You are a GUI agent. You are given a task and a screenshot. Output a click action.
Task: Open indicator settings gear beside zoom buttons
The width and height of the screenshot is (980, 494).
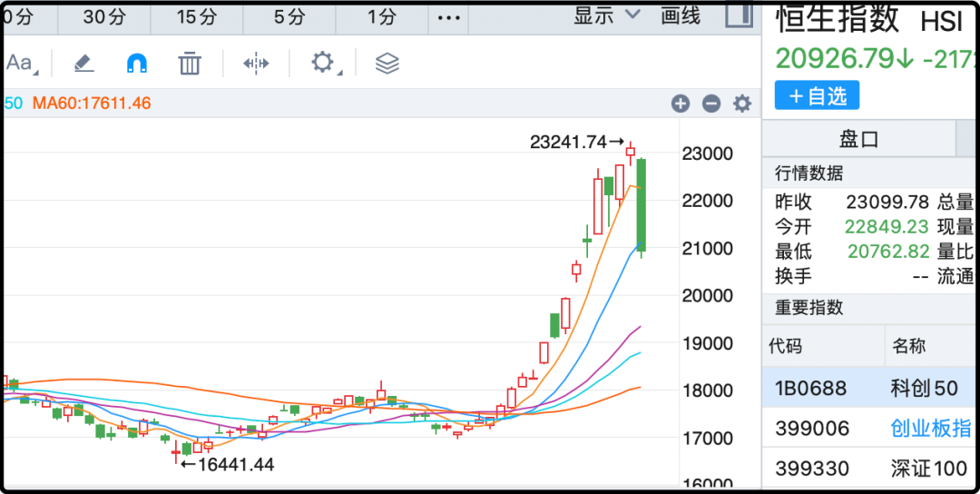(742, 104)
